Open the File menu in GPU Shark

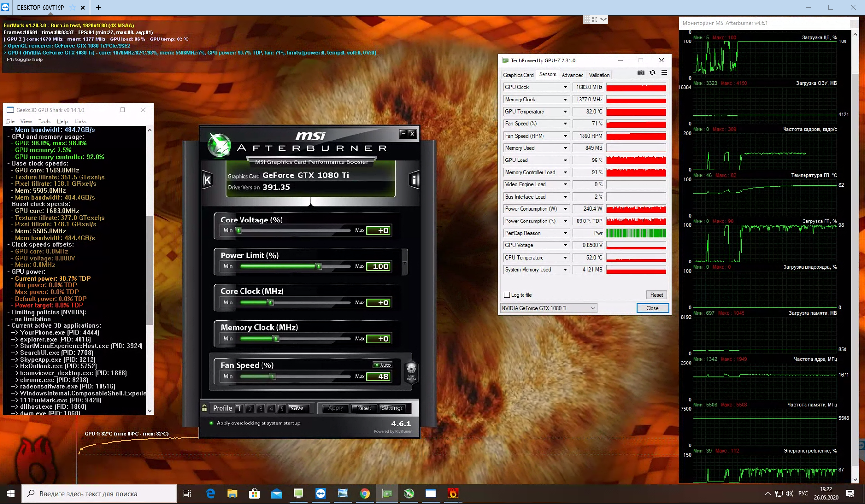(10, 121)
